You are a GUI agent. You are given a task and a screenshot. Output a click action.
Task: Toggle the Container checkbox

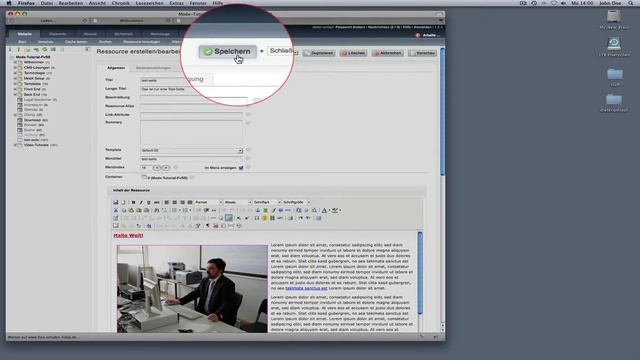pyautogui.click(x=144, y=177)
